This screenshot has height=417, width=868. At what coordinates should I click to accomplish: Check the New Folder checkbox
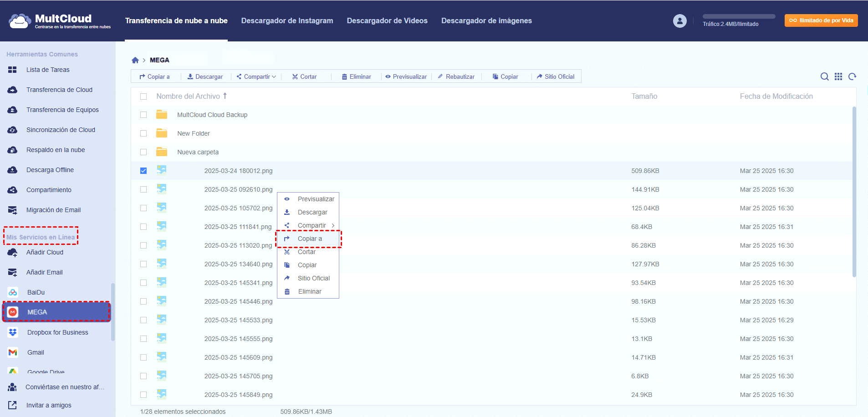pos(143,133)
